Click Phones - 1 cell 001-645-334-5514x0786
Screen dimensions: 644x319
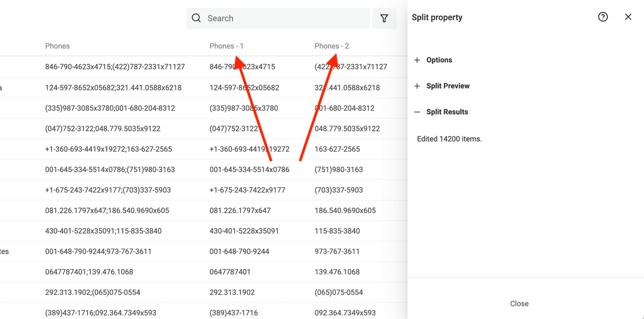coord(250,169)
